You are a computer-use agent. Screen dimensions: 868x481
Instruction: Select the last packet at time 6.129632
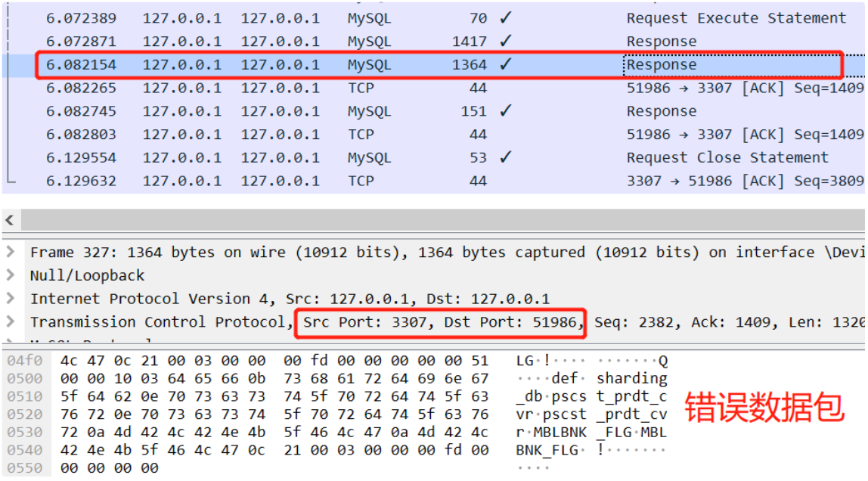pos(433,181)
